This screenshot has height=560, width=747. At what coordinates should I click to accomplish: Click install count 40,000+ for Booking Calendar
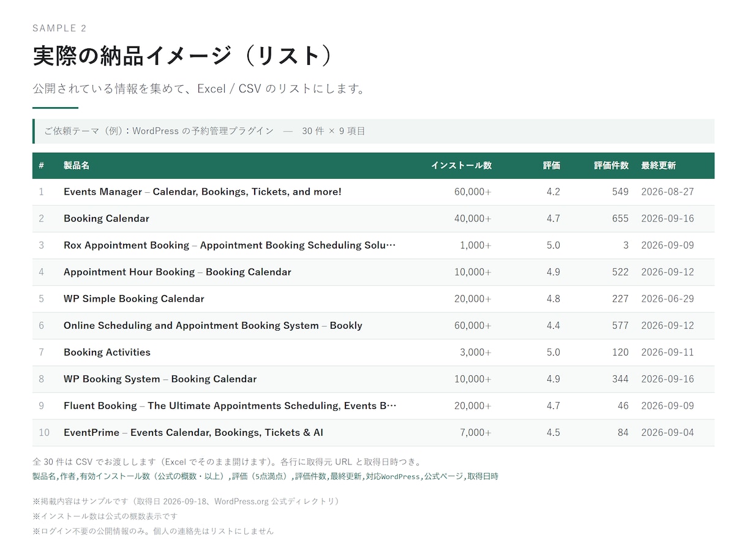pyautogui.click(x=473, y=218)
